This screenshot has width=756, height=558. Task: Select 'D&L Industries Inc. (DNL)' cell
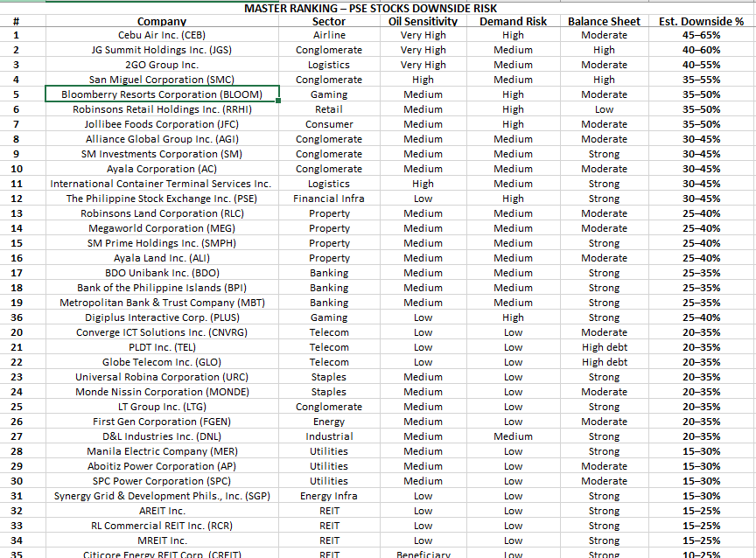162,436
